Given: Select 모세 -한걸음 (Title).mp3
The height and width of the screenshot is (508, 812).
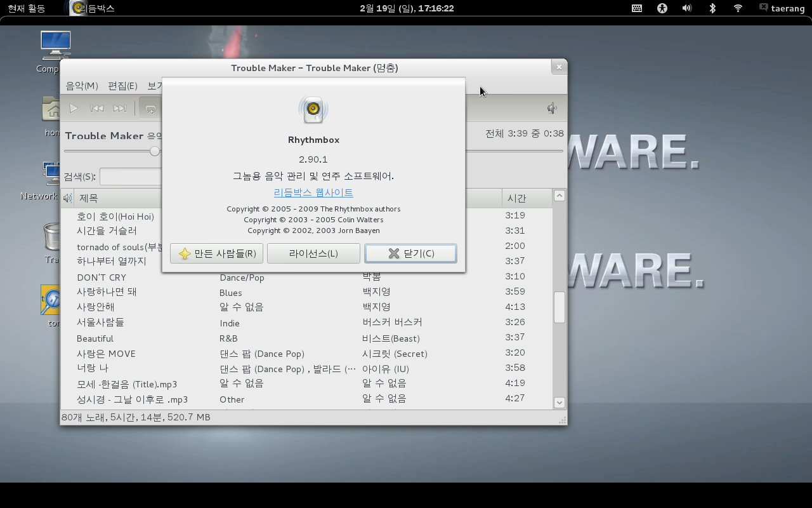Looking at the screenshot, I should (127, 384).
